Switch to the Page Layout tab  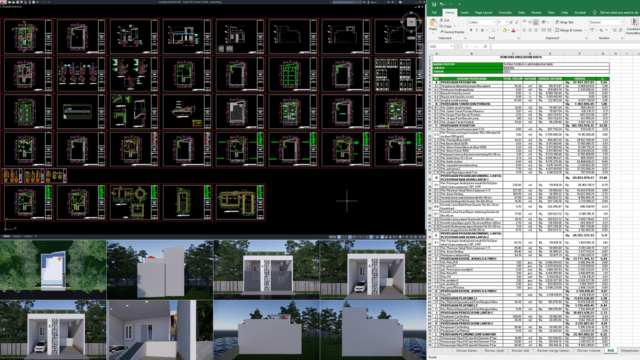click(x=484, y=13)
